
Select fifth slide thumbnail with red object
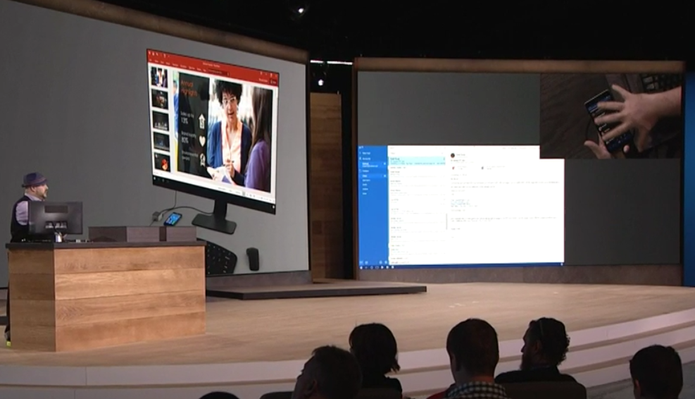point(162,162)
